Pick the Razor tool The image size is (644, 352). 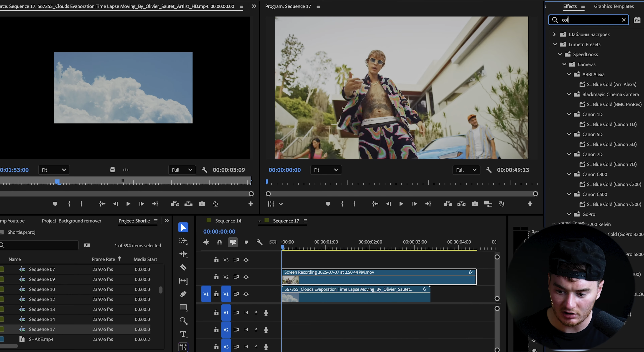[x=183, y=267]
